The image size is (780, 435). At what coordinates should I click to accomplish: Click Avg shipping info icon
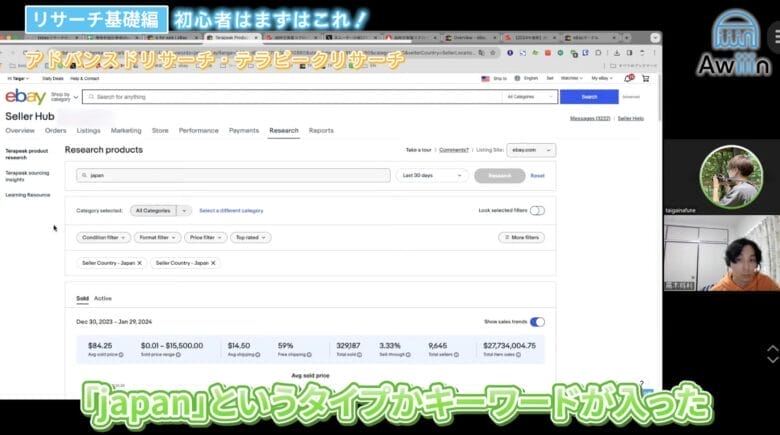click(x=258, y=355)
